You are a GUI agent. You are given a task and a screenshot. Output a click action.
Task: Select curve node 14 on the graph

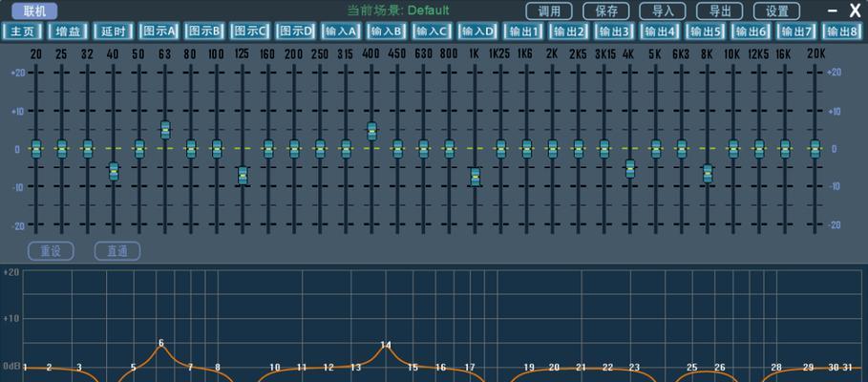386,345
